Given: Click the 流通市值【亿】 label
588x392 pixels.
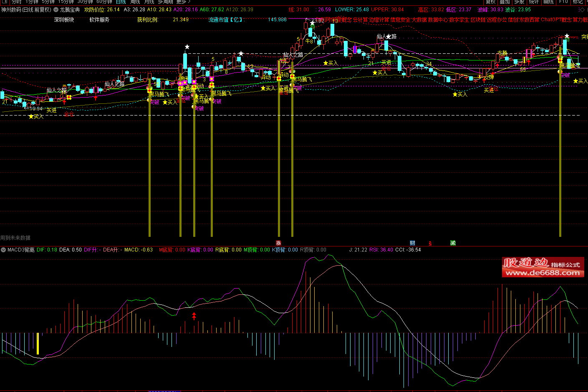Looking at the screenshot, I should (226, 20).
